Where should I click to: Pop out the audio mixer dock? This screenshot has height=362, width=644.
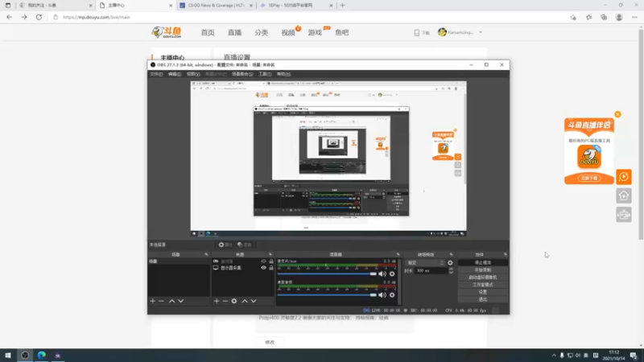(x=398, y=254)
